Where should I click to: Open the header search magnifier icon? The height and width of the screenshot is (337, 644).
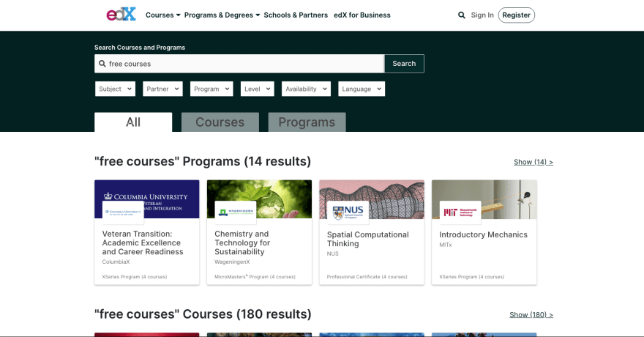(x=462, y=15)
